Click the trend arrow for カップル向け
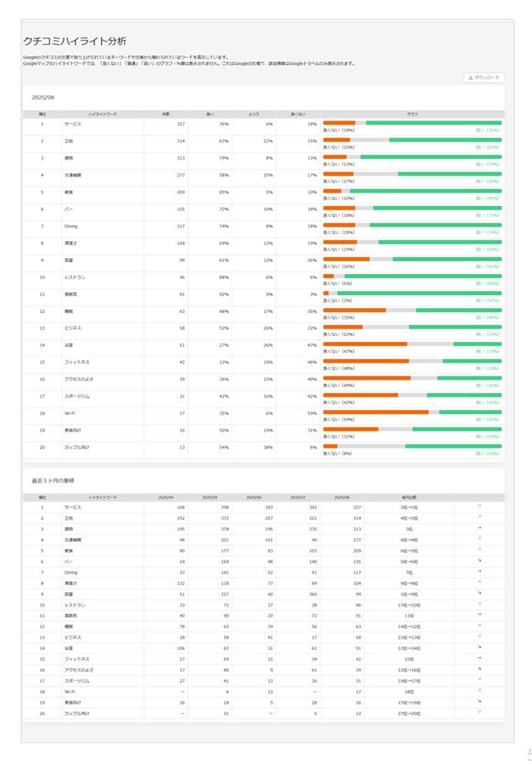The image size is (532, 765). coord(479,713)
